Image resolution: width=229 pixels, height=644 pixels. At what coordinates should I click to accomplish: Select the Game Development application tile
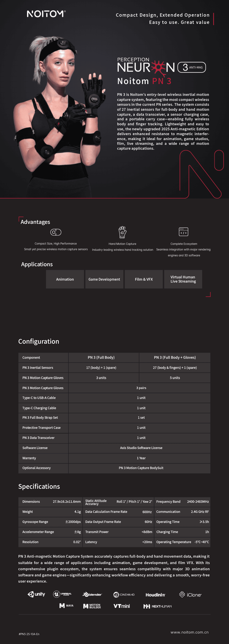click(104, 279)
